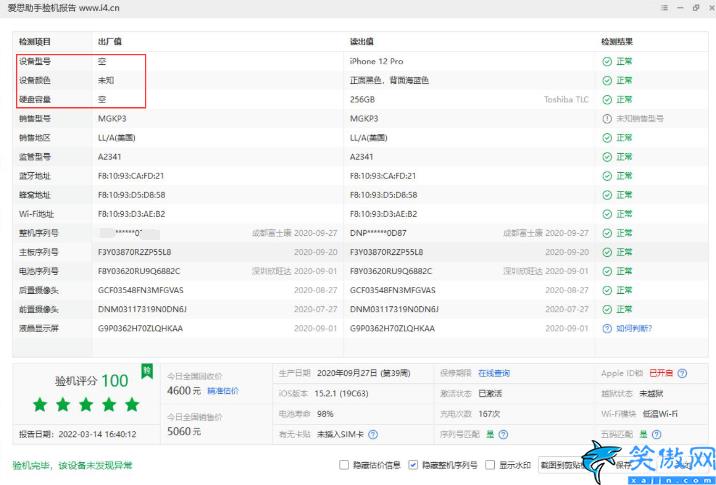Image resolution: width=716 pixels, height=485 pixels.
Task: Click the 低温Wi-Fi module value
Action: [660, 414]
